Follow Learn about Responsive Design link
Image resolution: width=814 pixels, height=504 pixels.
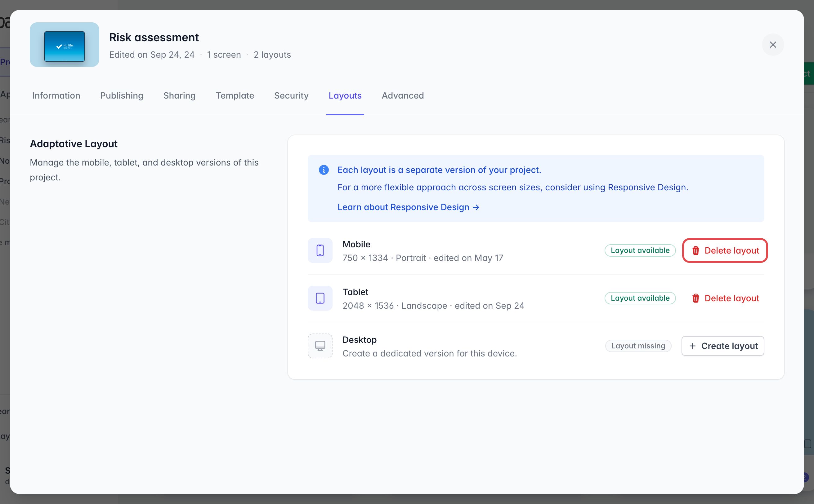click(x=408, y=207)
